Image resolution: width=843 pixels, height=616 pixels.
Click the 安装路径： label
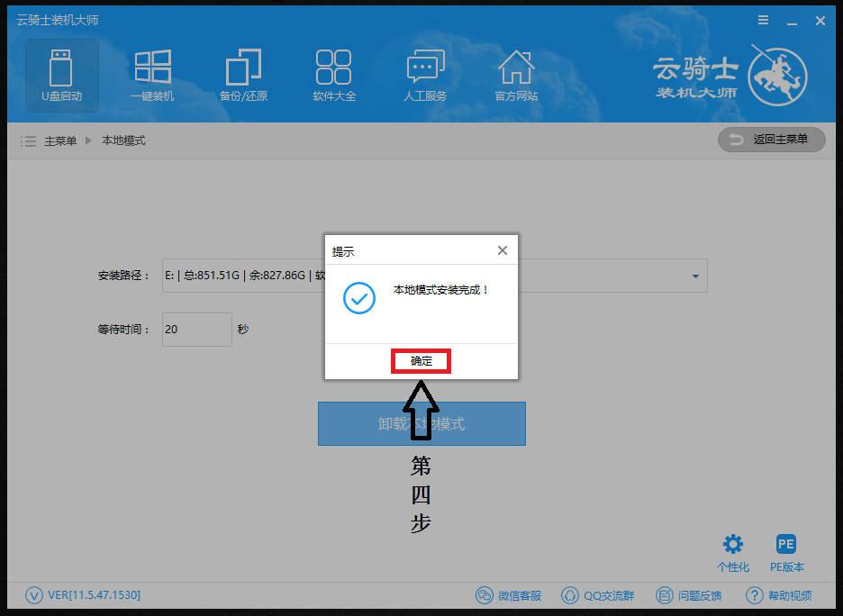(x=123, y=276)
